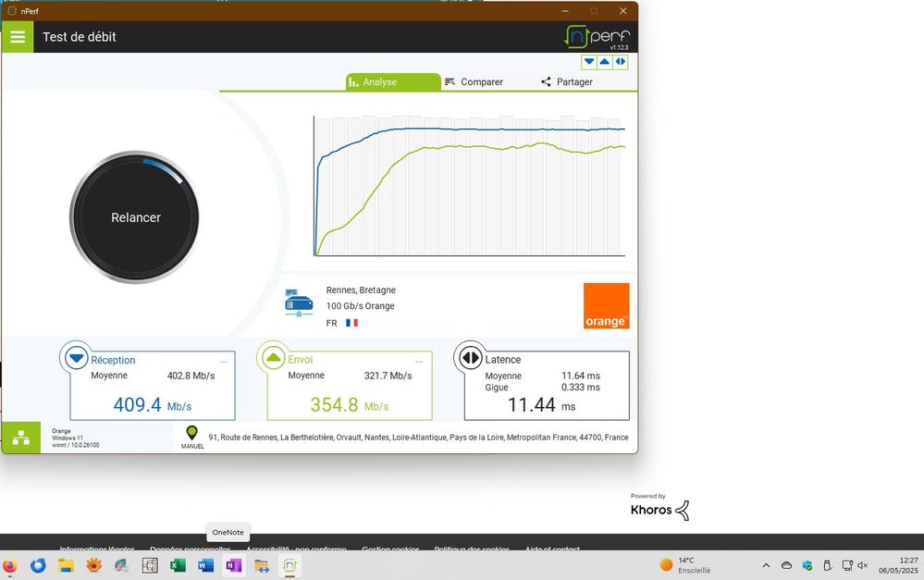Click the Réception download arrow icon
The height and width of the screenshot is (580, 924).
pyautogui.click(x=76, y=358)
